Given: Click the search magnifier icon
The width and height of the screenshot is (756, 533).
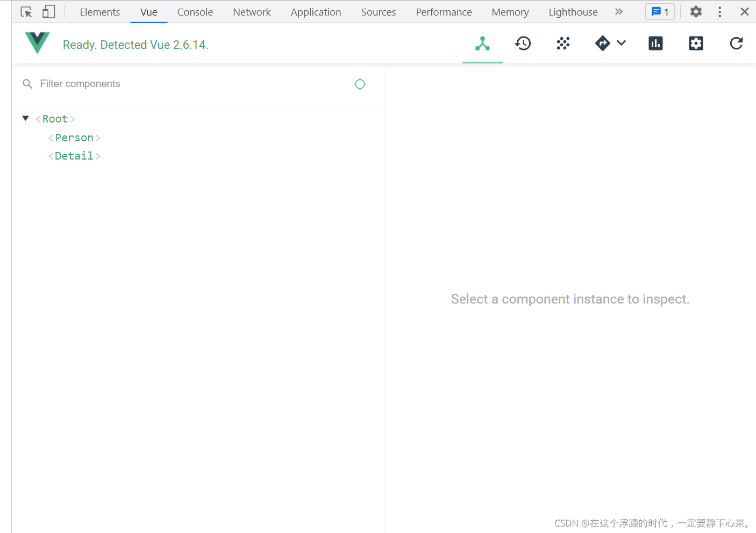Looking at the screenshot, I should [x=27, y=84].
